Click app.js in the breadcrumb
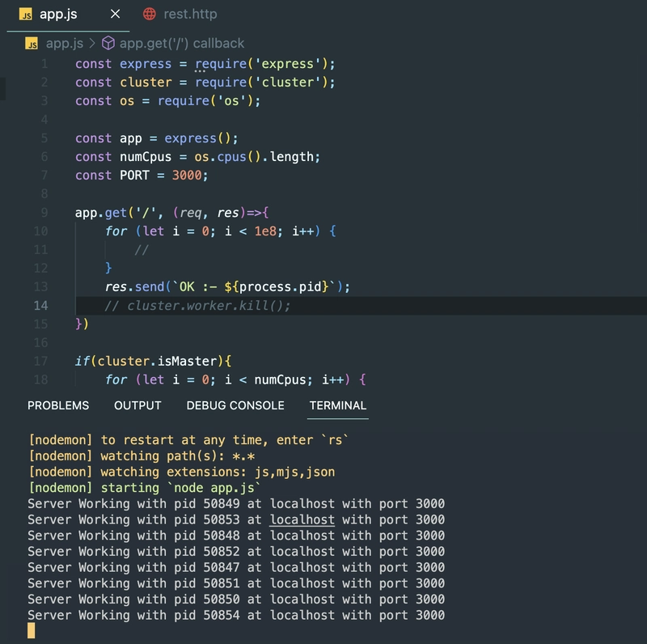 coord(65,44)
